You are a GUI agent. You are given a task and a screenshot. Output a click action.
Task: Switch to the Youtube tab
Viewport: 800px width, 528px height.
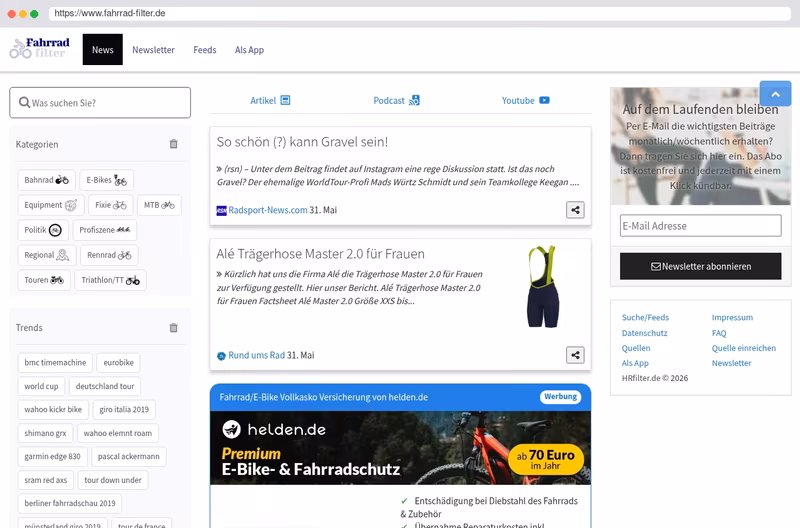click(x=526, y=100)
